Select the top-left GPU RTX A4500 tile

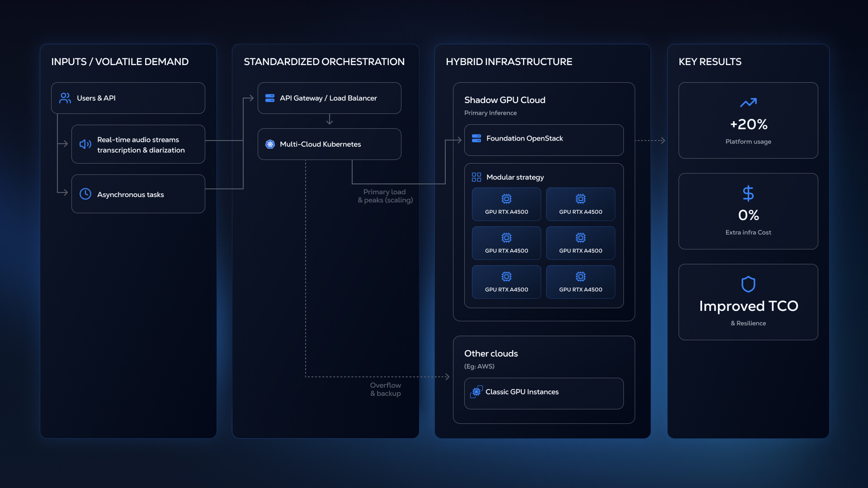506,204
